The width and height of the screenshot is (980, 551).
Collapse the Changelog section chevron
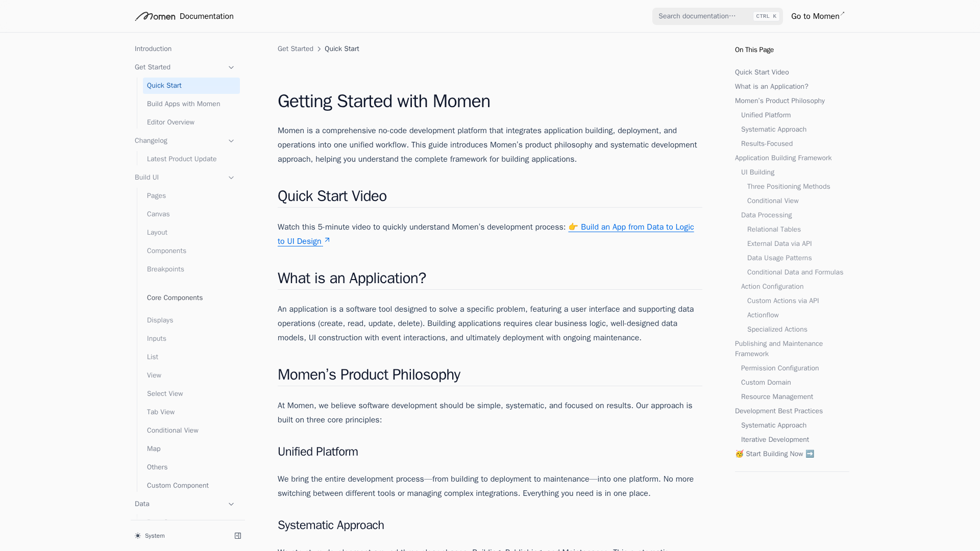point(231,141)
